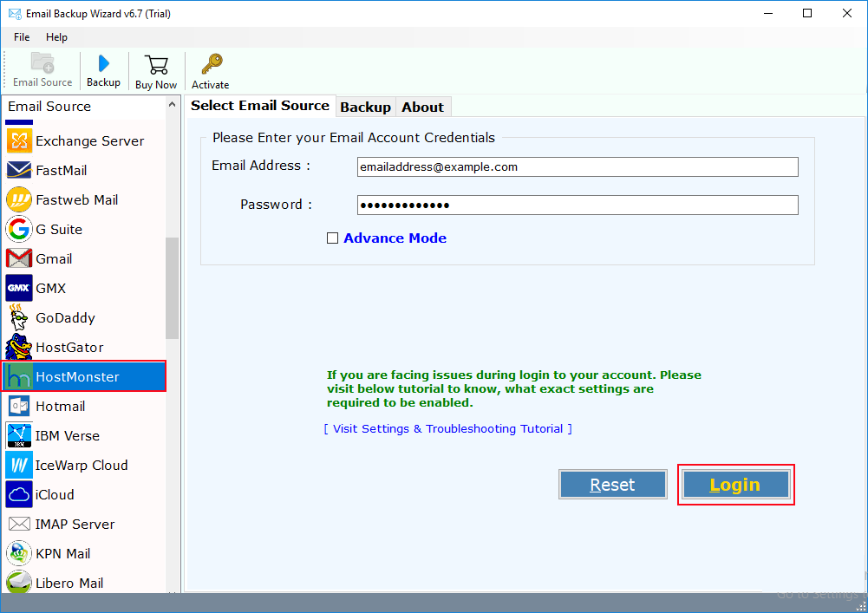Pick the iCloud cloud icon
The height and width of the screenshot is (613, 868).
19,494
